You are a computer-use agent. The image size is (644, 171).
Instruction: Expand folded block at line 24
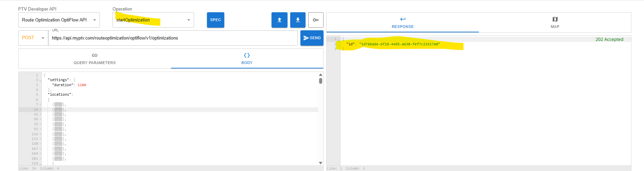click(x=40, y=110)
